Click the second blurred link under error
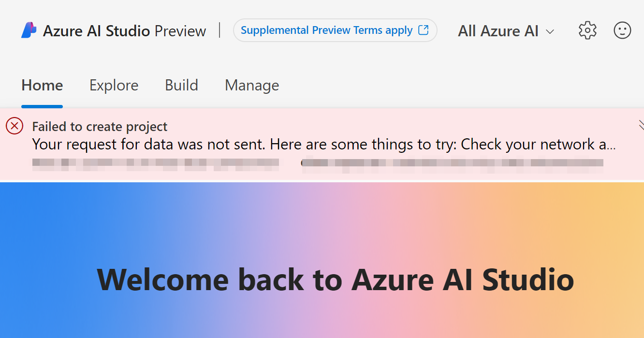 452,163
